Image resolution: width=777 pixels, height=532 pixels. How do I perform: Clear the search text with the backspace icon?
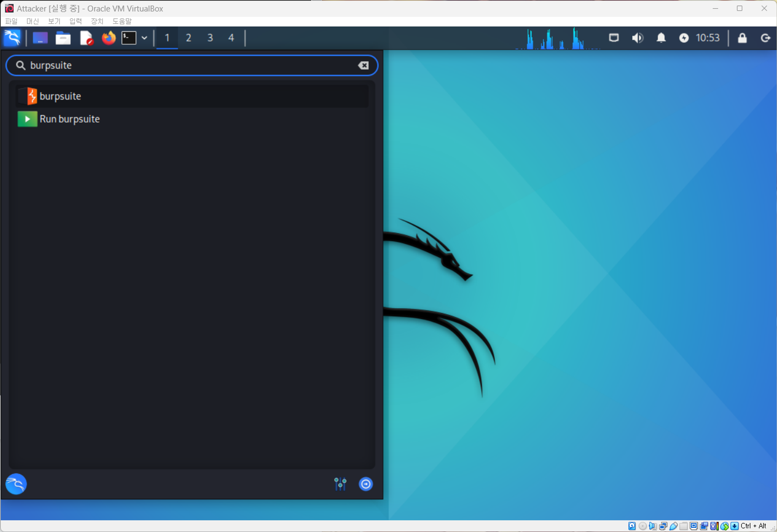(x=363, y=65)
